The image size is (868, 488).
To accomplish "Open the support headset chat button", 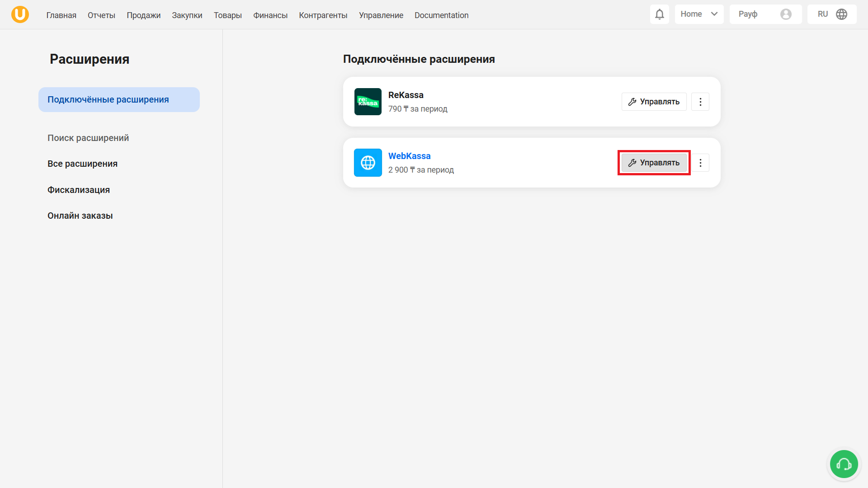I will (x=844, y=464).
